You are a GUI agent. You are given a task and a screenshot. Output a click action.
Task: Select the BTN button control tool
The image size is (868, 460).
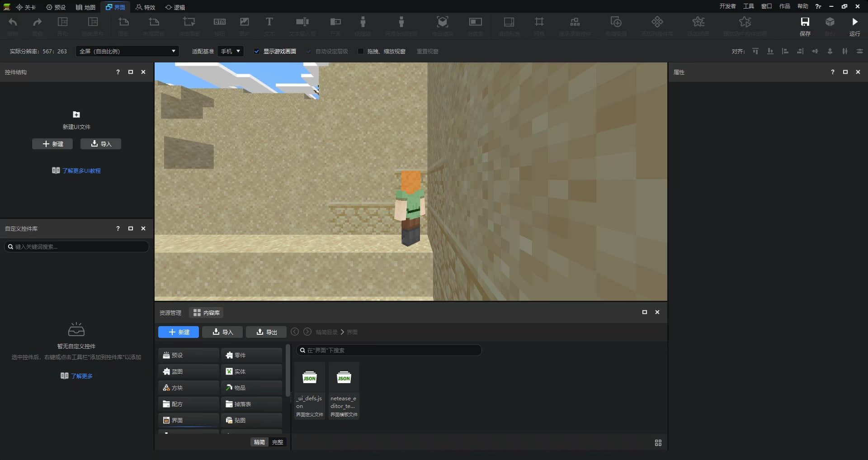tap(220, 22)
